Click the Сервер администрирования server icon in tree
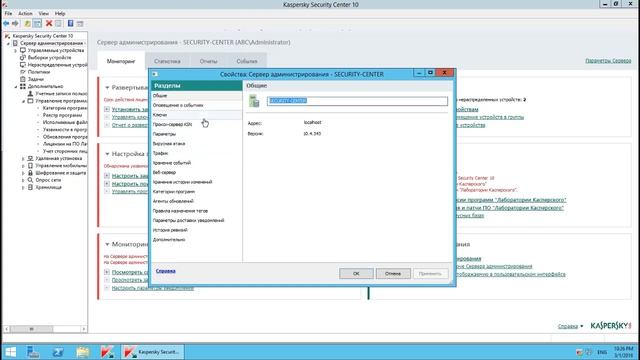This screenshot has width=640, height=360. click(15, 43)
